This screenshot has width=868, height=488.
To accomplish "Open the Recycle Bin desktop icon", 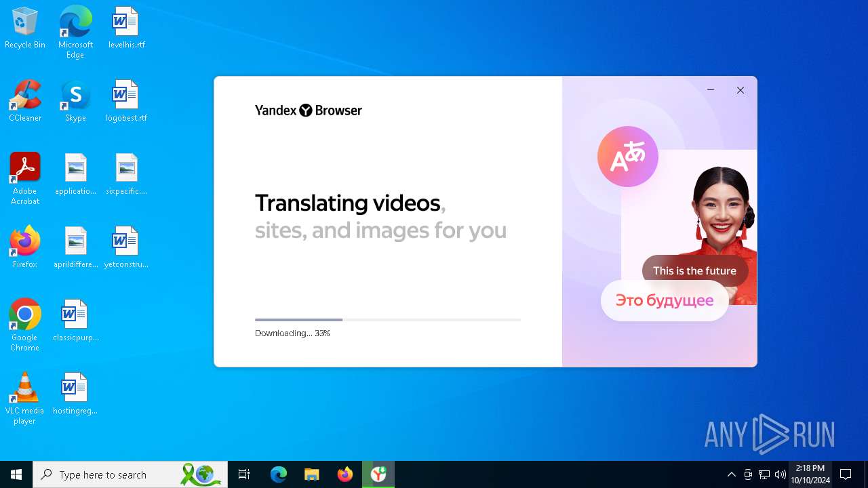I will coord(25,28).
